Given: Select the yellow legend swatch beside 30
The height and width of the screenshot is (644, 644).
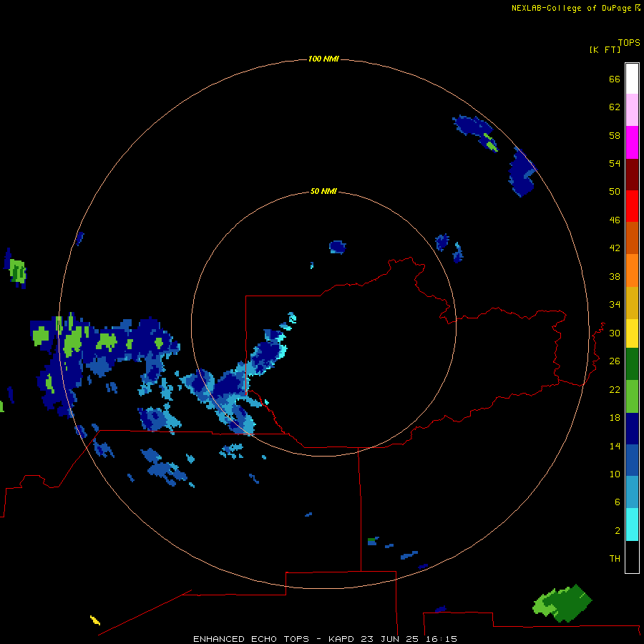Looking at the screenshot, I should coord(632,333).
